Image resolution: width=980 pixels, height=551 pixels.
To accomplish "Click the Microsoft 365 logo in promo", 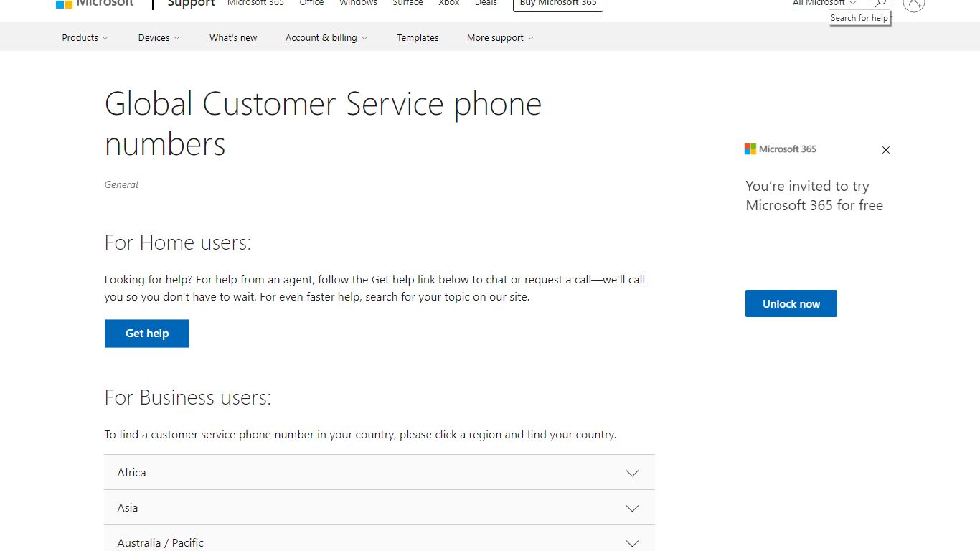I will [x=781, y=149].
